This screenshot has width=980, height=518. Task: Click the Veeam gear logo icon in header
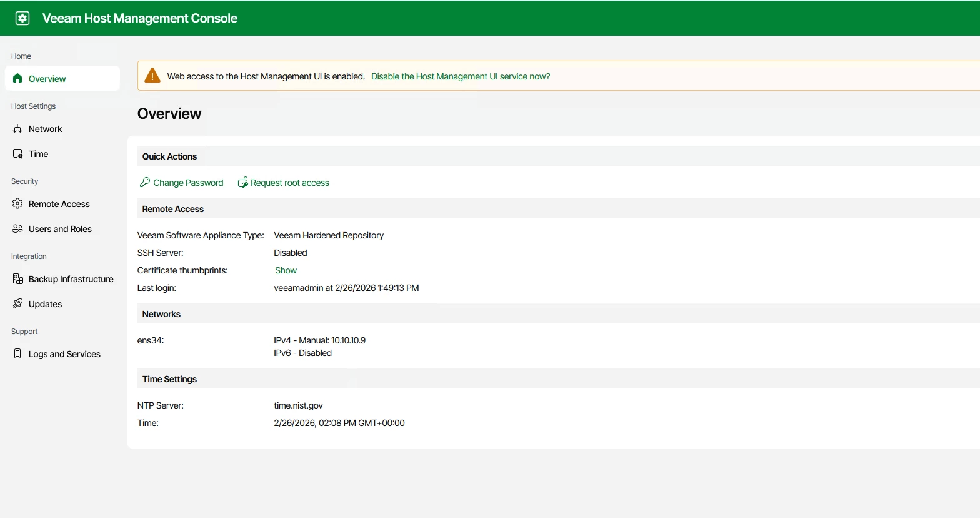pos(22,18)
